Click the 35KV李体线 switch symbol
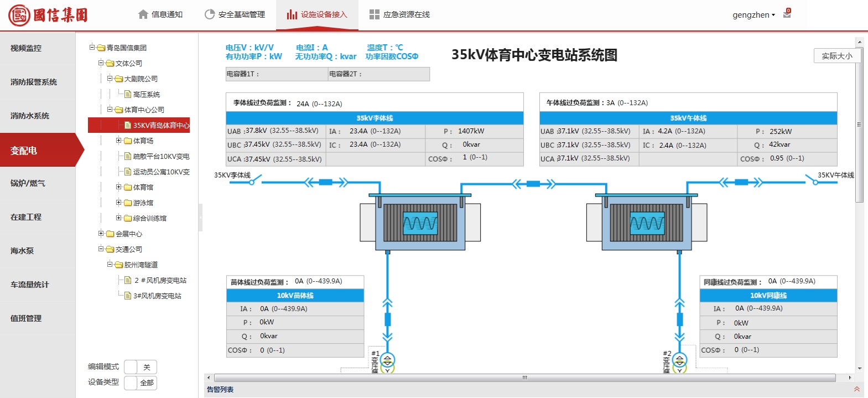Screen dimensions: 868x398 [x=254, y=180]
